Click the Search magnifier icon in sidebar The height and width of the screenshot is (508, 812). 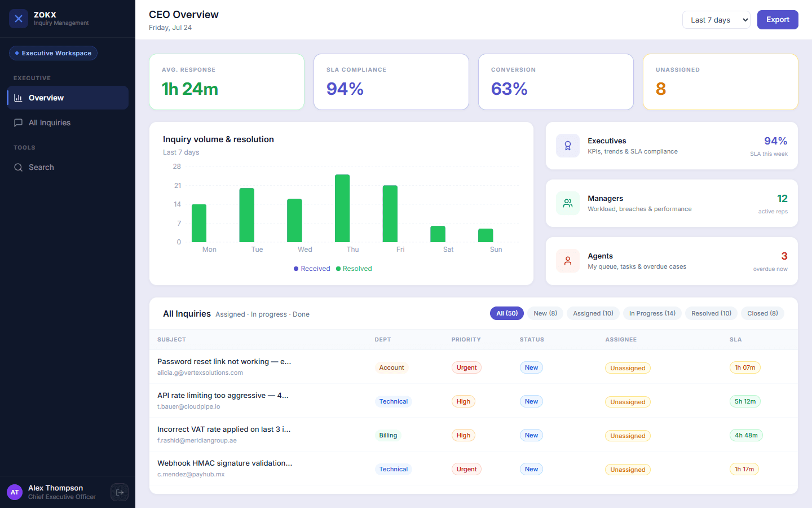tap(18, 167)
